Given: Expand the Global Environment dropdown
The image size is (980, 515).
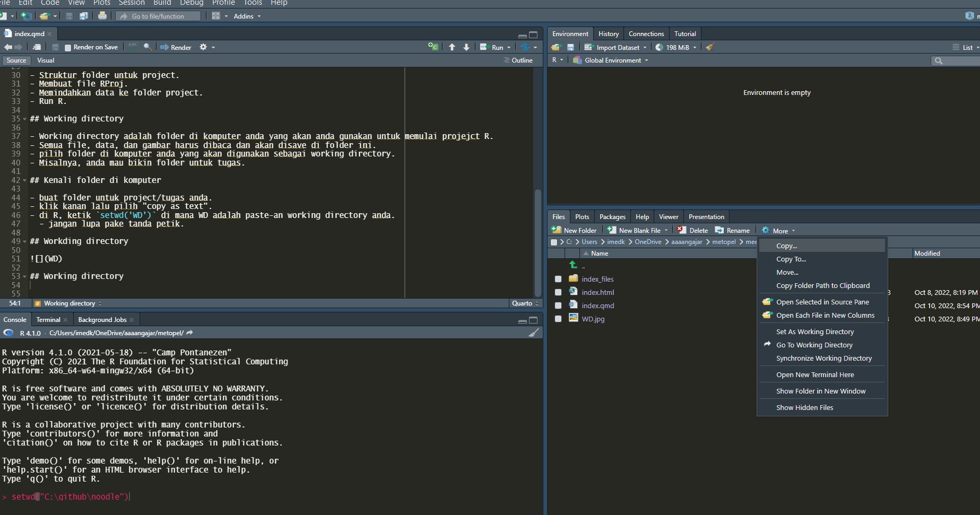Looking at the screenshot, I should 615,60.
